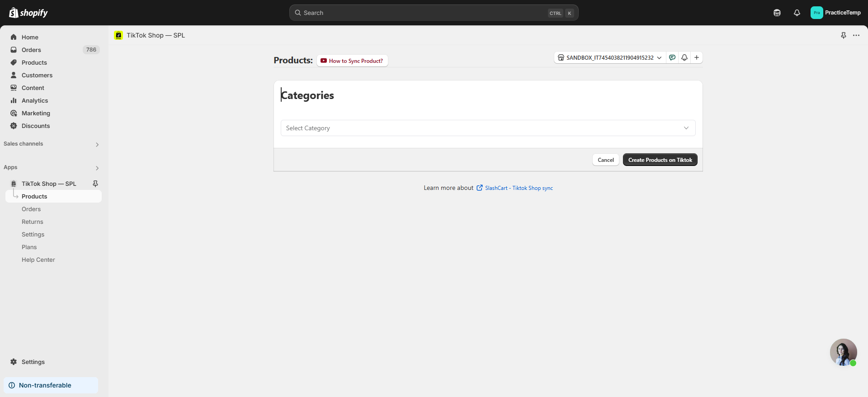Viewport: 868px width, 397px height.
Task: Click the Cancel button
Action: point(606,160)
